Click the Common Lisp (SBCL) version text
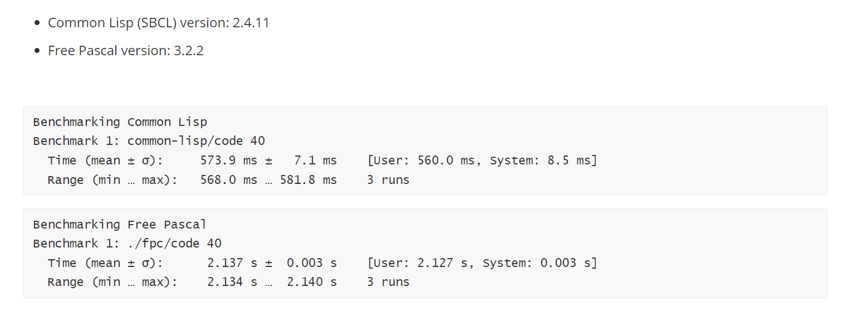 tap(158, 23)
